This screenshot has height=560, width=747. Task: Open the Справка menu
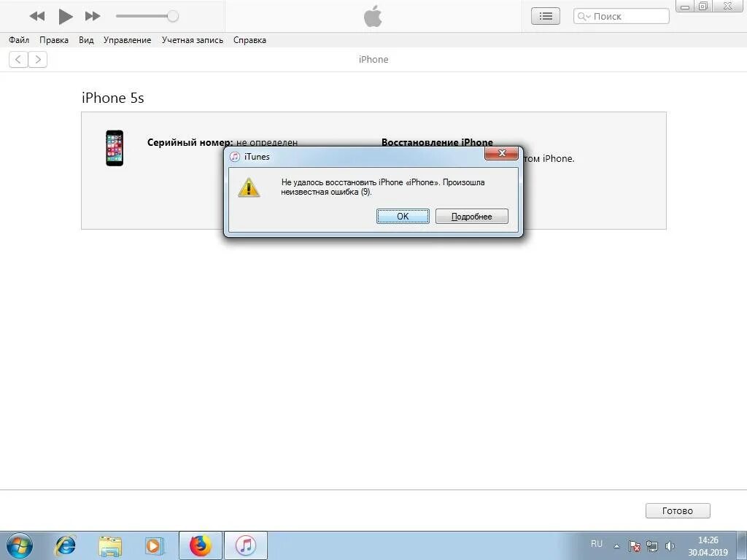(249, 40)
